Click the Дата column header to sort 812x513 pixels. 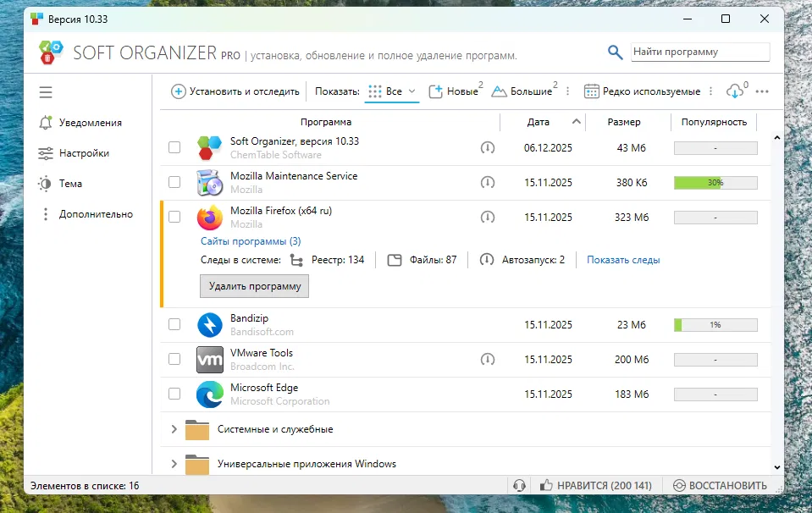[x=539, y=122]
